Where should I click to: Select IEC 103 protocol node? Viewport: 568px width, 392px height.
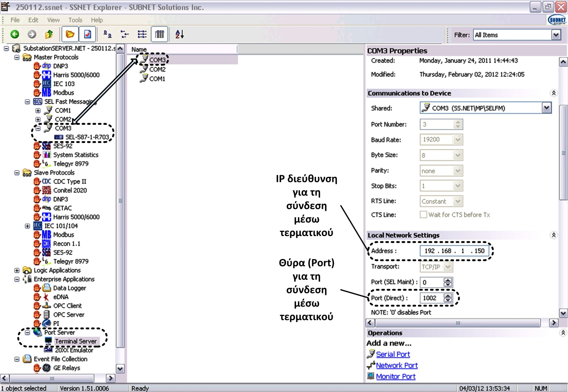pyautogui.click(x=64, y=83)
